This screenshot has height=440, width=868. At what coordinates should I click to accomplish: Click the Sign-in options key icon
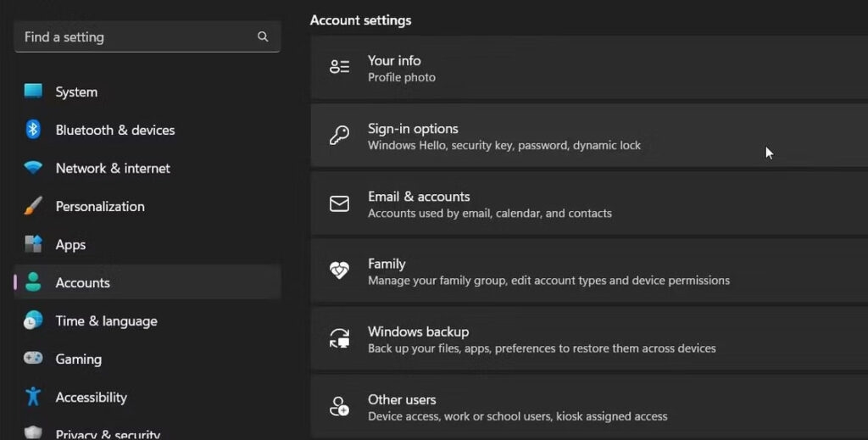coord(339,135)
